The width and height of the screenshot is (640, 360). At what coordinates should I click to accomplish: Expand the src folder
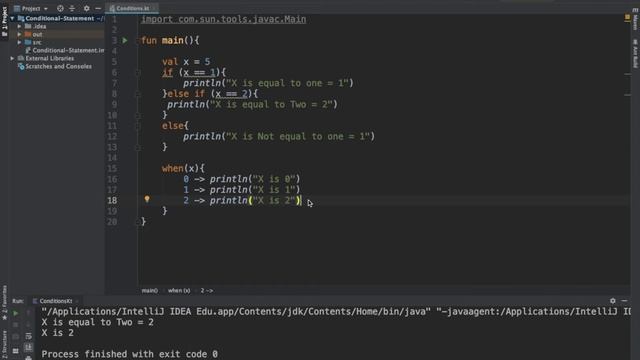coord(19,42)
